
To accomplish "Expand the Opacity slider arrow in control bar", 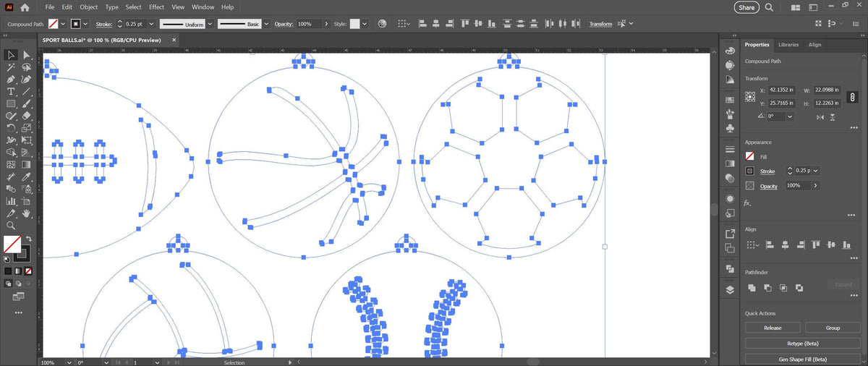I will click(x=325, y=24).
